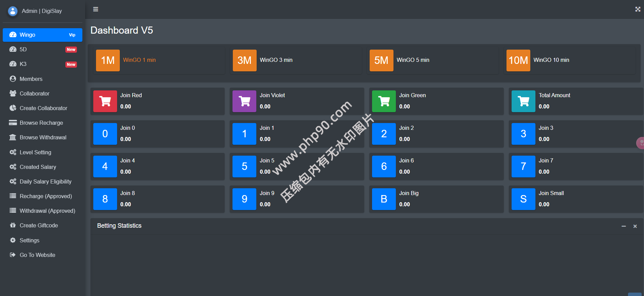Collapse the Betting Statistics panel
The height and width of the screenshot is (296, 644).
point(624,226)
